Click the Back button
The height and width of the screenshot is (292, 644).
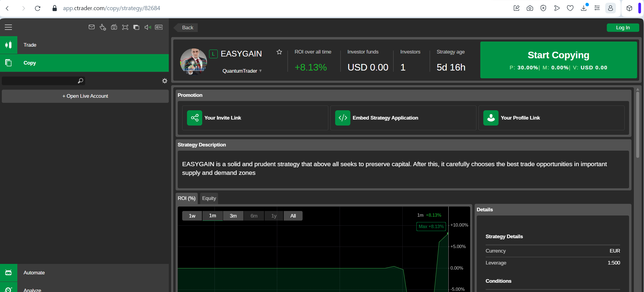click(186, 27)
